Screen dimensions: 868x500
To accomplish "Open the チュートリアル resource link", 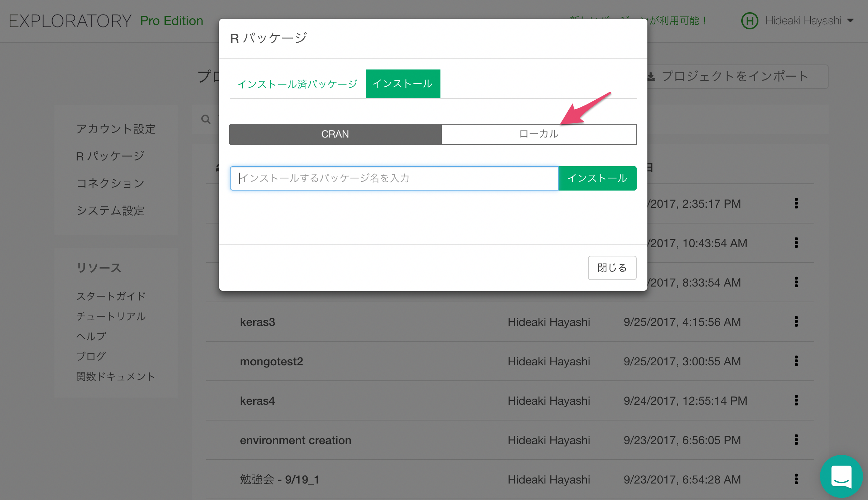I will point(111,316).
